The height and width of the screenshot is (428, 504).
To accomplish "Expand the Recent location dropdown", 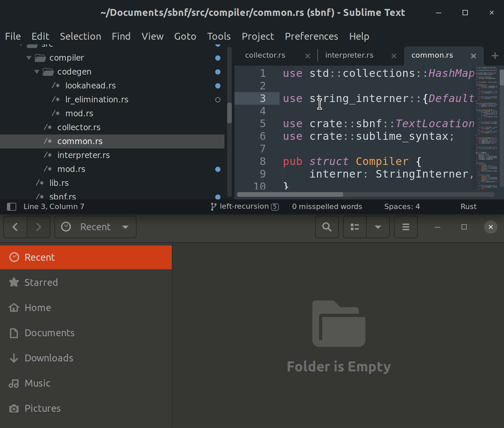I will click(125, 227).
